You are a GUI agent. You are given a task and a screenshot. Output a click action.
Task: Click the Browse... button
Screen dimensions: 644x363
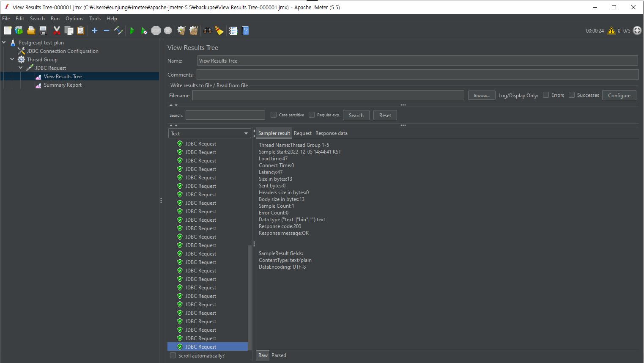coord(482,95)
